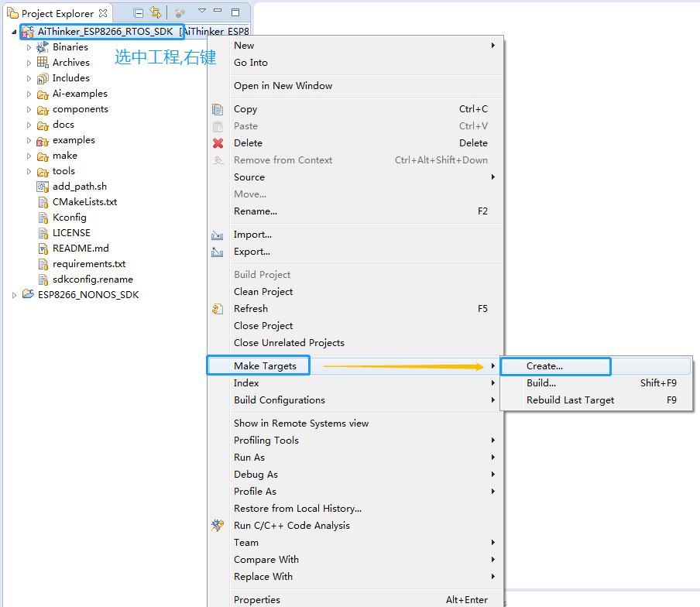Image resolution: width=700 pixels, height=607 pixels.
Task: Select Close Unrelated Projects
Action: [x=355, y=343]
